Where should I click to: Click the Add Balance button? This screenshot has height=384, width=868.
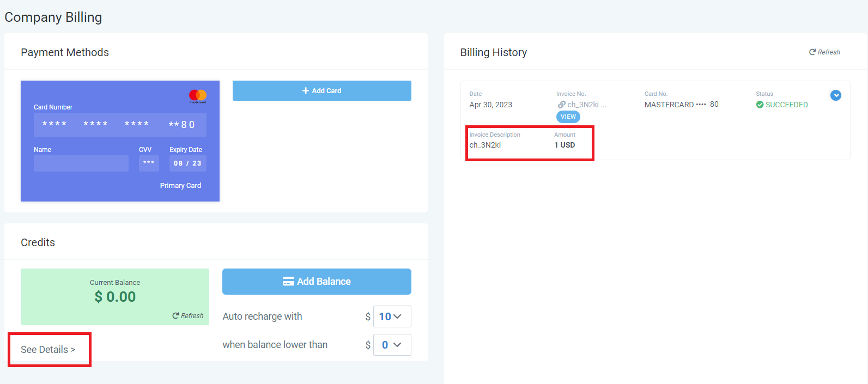tap(317, 282)
